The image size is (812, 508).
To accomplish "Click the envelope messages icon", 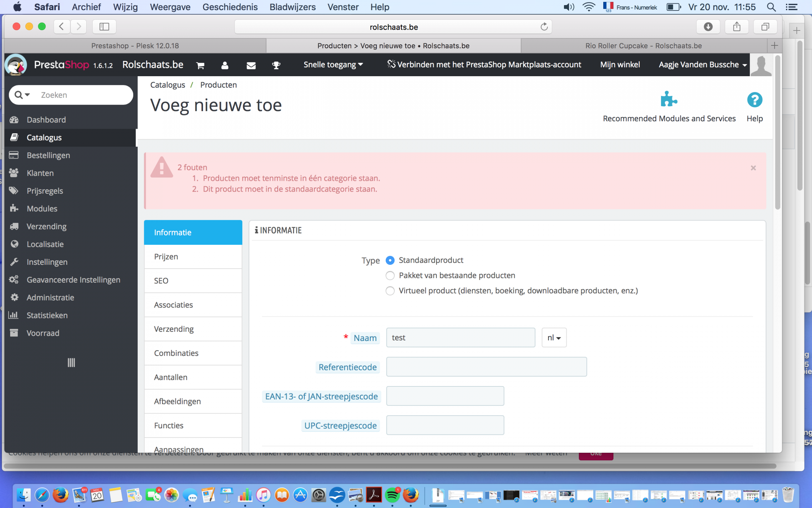I will (251, 65).
